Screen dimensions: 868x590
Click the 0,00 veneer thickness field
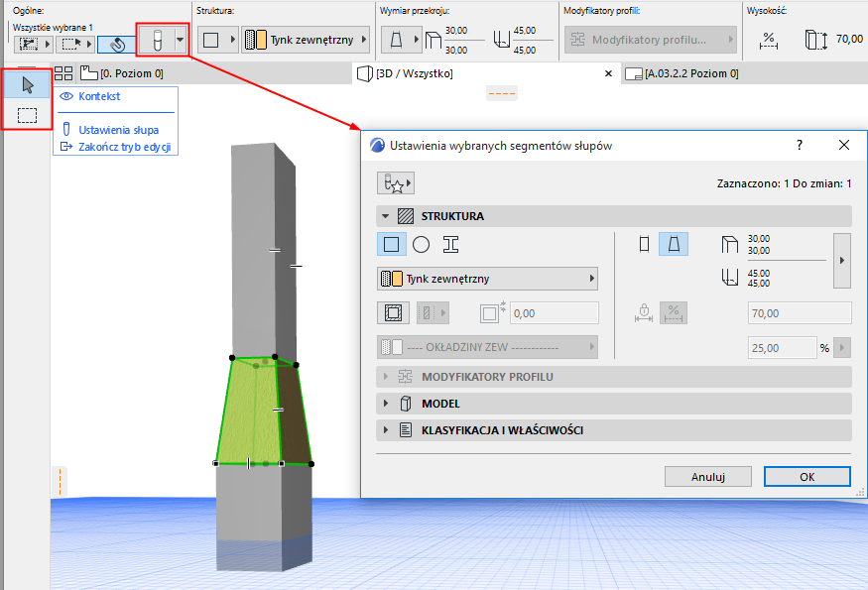click(x=555, y=313)
